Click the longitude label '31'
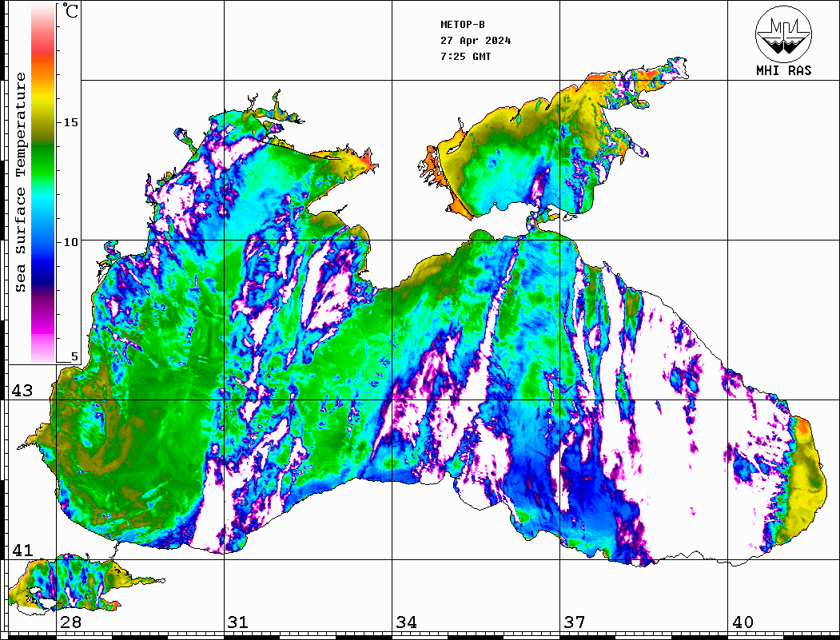 pos(238,622)
